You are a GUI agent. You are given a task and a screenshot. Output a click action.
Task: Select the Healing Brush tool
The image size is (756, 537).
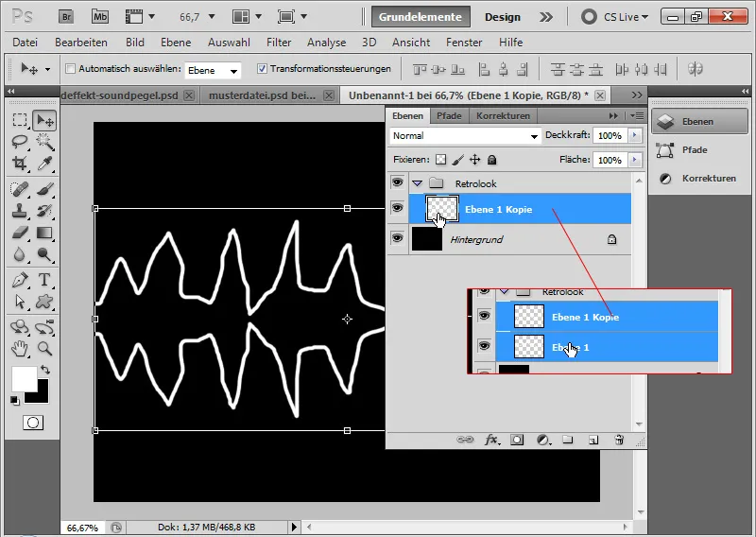(20, 189)
